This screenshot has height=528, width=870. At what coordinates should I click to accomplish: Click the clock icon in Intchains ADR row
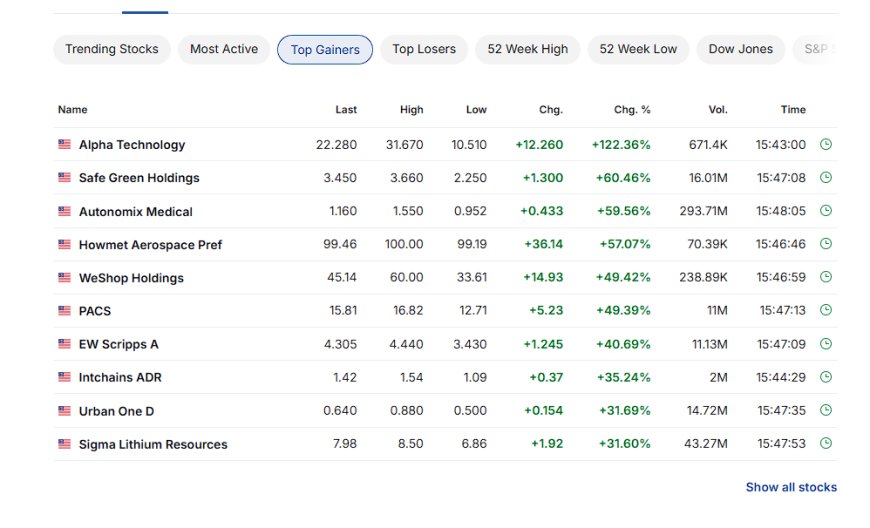826,377
